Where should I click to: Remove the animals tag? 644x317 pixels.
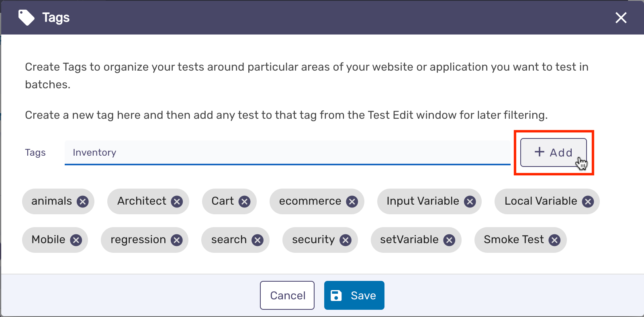(x=83, y=201)
